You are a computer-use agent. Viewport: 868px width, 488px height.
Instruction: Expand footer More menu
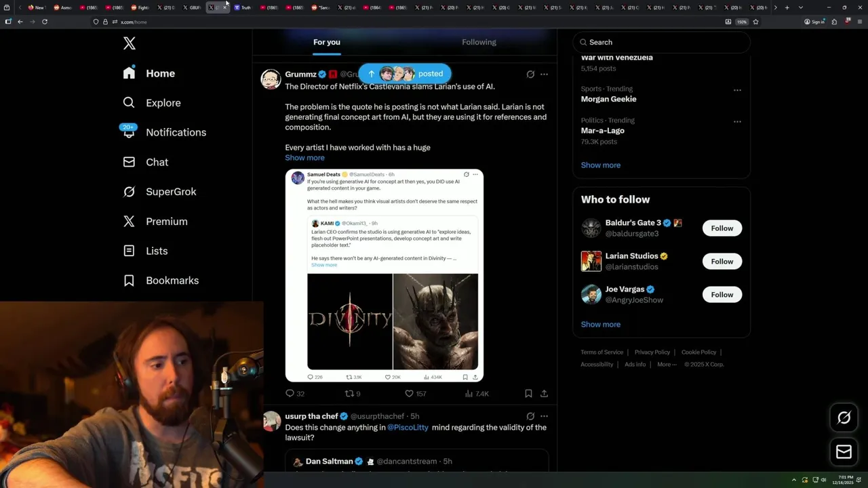[666, 365]
